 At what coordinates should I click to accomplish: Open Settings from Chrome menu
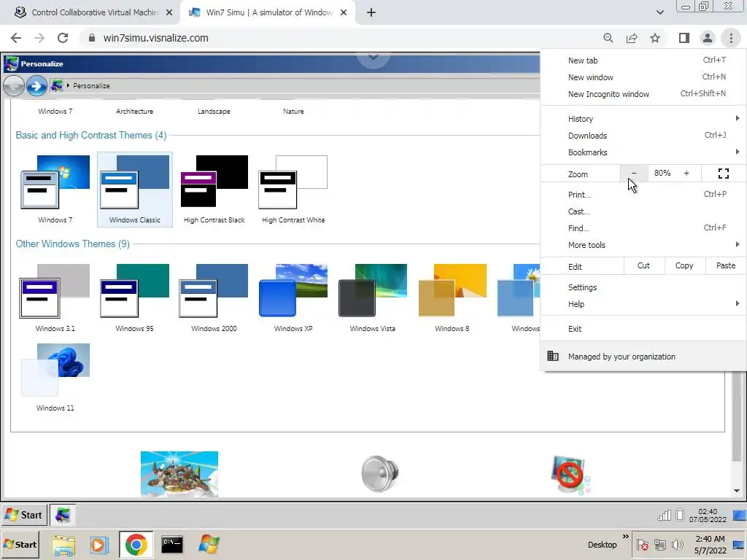coord(643,287)
